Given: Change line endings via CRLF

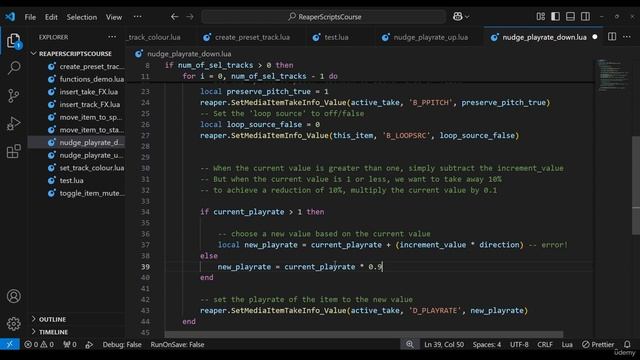Looking at the screenshot, I should pos(544,344).
